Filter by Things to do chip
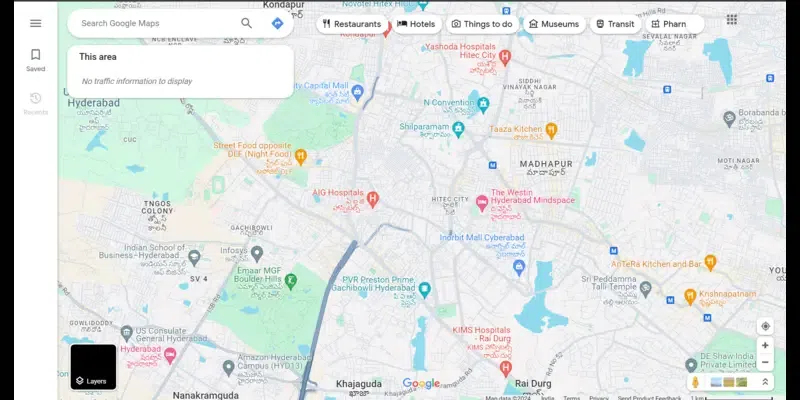 pyautogui.click(x=482, y=24)
